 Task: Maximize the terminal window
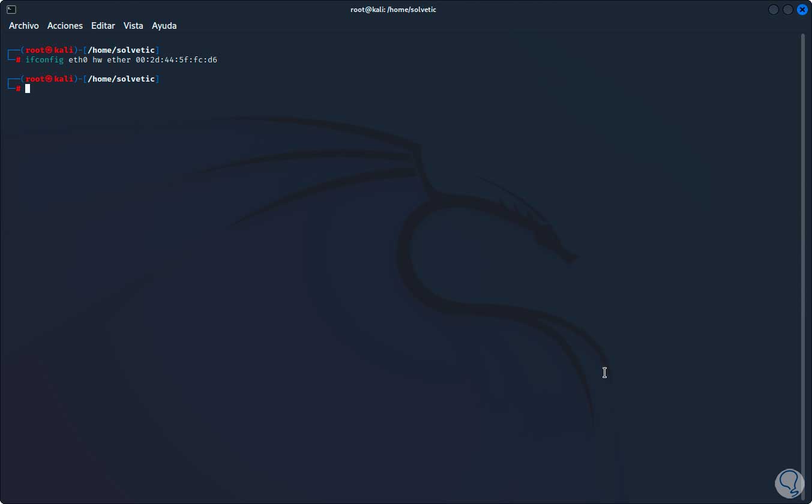[788, 10]
